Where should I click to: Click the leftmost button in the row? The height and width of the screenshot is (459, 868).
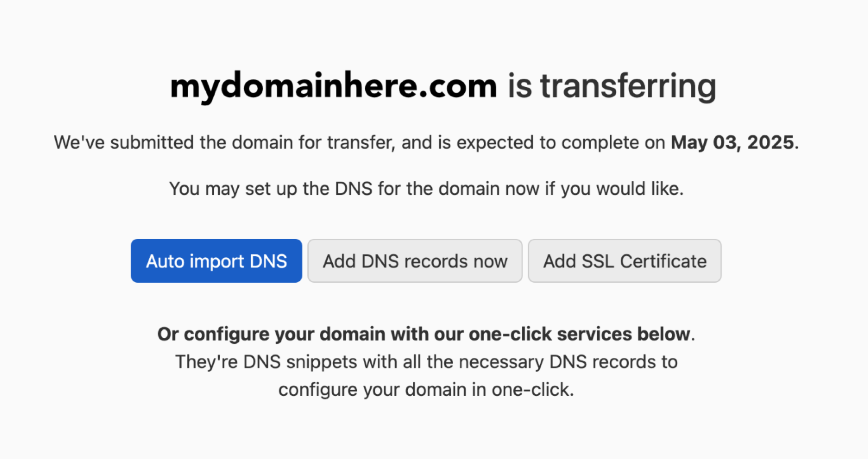click(216, 260)
